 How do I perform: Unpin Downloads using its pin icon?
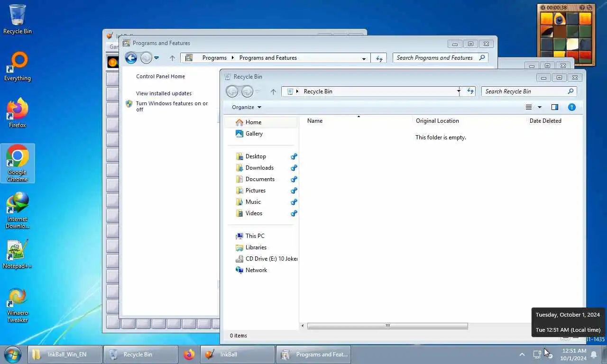(x=294, y=168)
